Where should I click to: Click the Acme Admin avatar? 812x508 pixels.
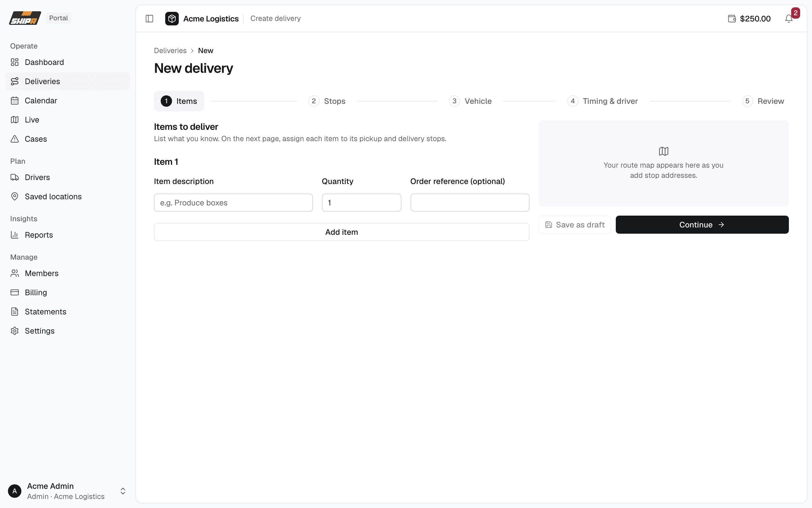coord(14,491)
